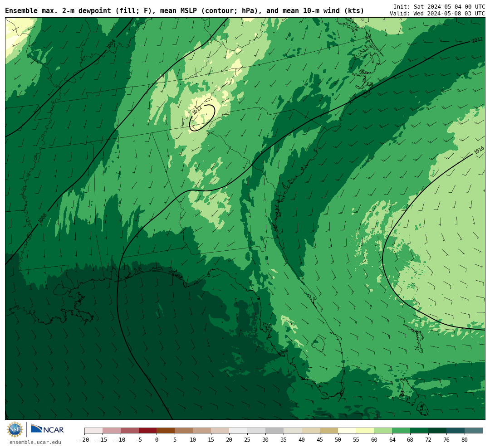Pick the legend swatch between 15 and 20

(x=220, y=431)
